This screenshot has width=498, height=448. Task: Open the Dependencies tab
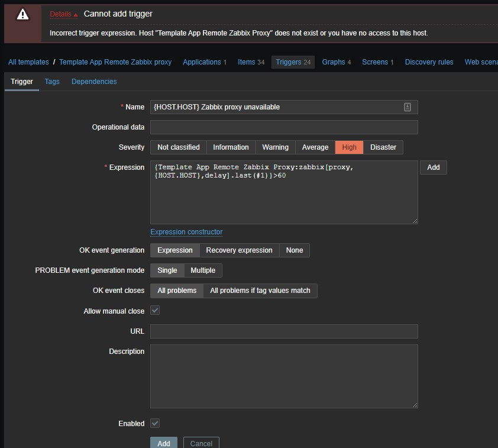point(94,82)
